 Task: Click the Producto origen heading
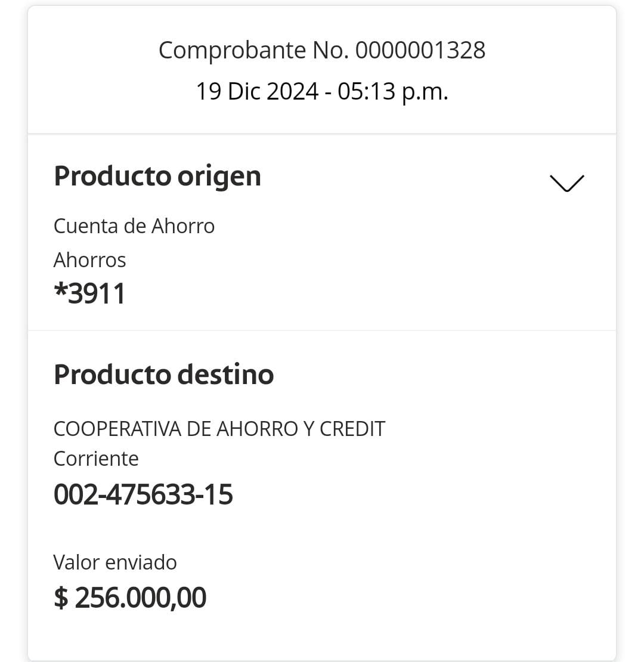click(x=157, y=176)
